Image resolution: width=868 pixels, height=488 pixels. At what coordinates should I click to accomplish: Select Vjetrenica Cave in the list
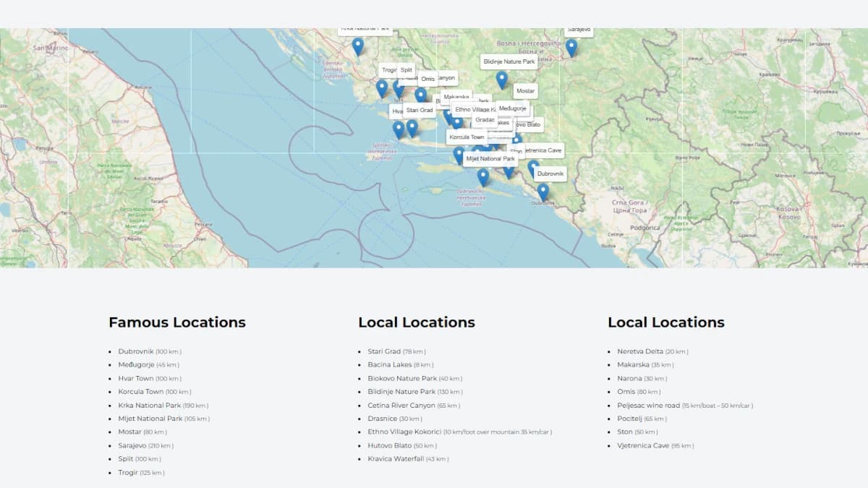point(643,445)
